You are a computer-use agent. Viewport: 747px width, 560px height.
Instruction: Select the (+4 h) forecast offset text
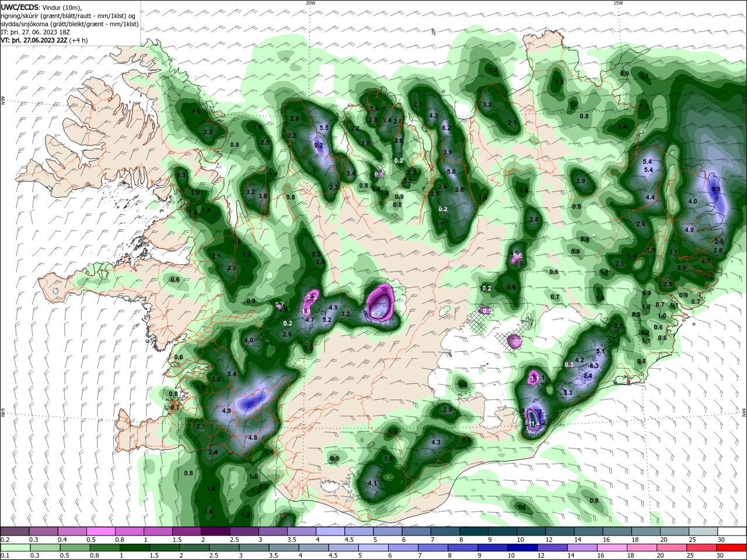(x=78, y=40)
